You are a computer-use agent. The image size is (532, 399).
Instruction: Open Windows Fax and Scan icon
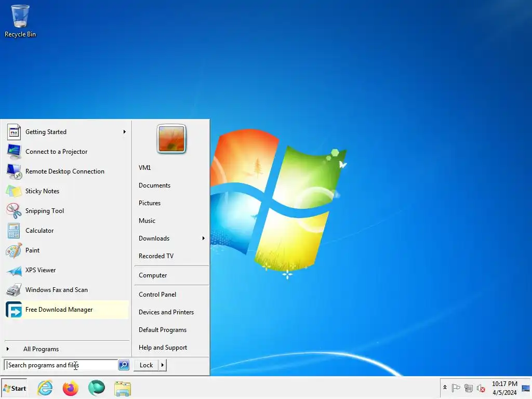tap(14, 290)
